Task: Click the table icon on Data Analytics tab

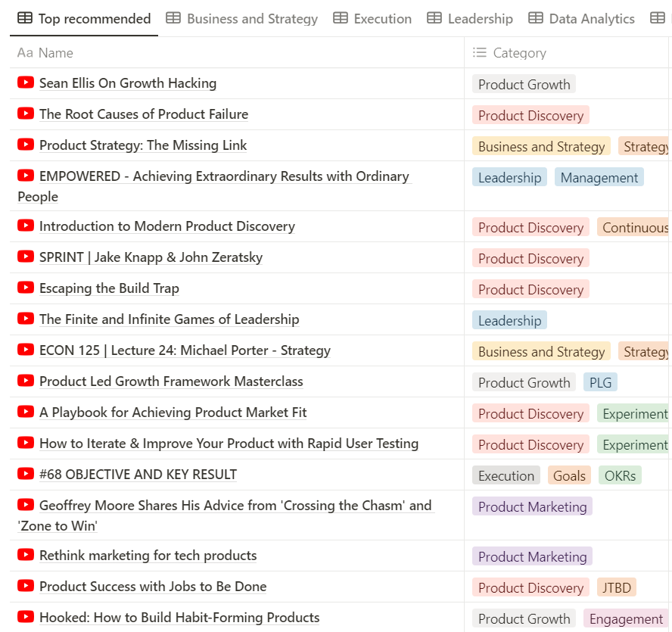Action: (x=535, y=18)
